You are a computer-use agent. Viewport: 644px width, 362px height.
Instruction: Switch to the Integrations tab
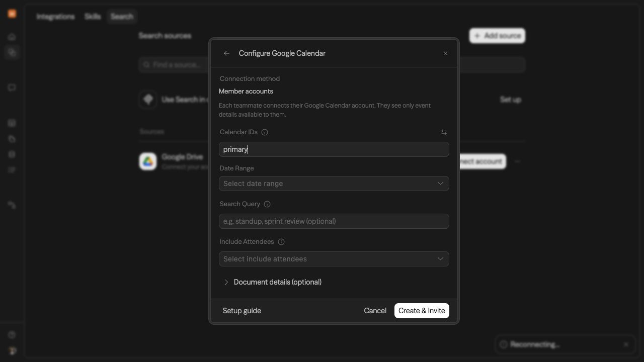point(55,17)
